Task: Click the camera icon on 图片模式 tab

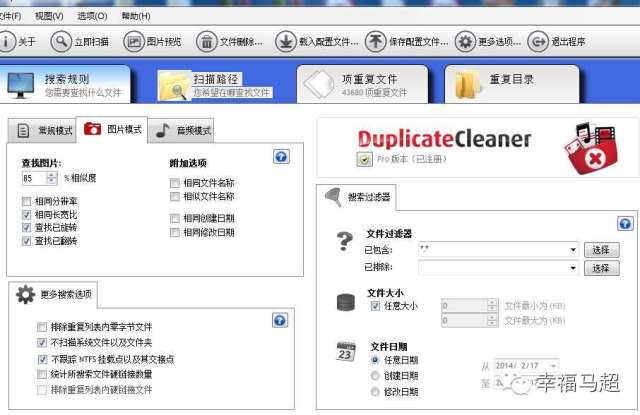Action: 92,129
